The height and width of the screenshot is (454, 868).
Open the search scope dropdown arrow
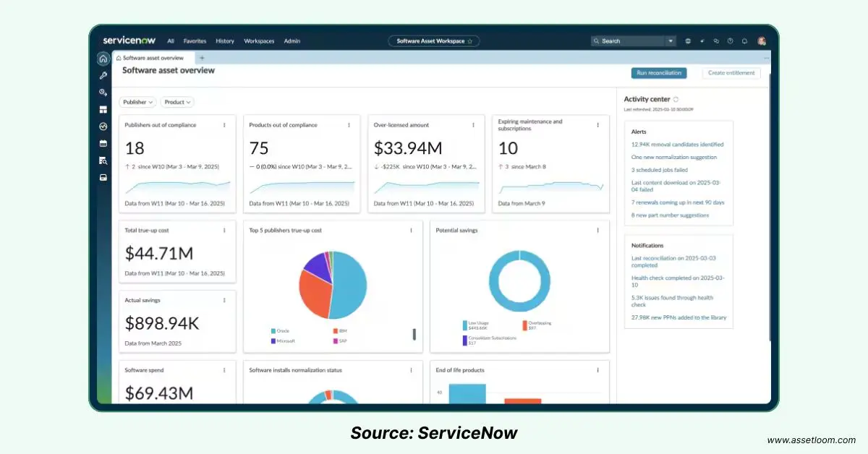[671, 41]
